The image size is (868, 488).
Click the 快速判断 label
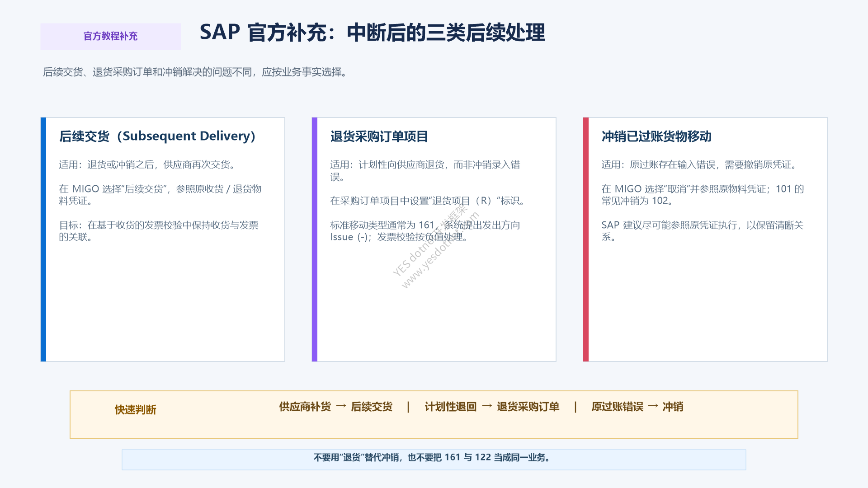(136, 409)
